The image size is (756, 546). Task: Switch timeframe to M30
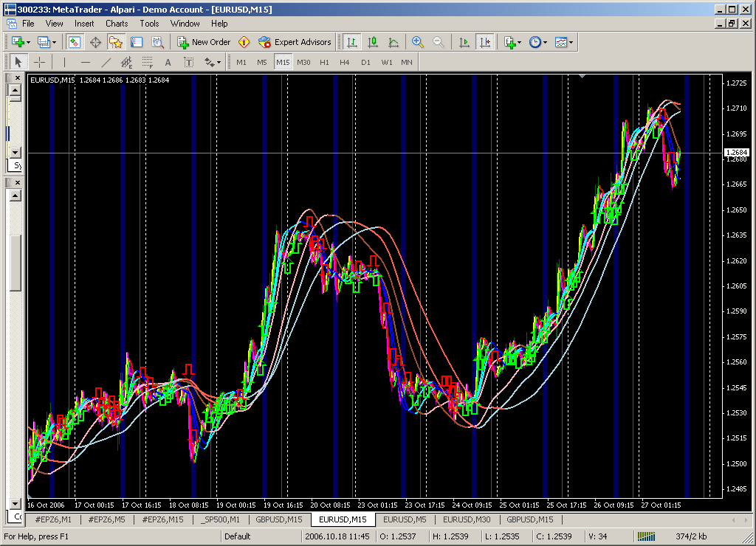(x=303, y=62)
